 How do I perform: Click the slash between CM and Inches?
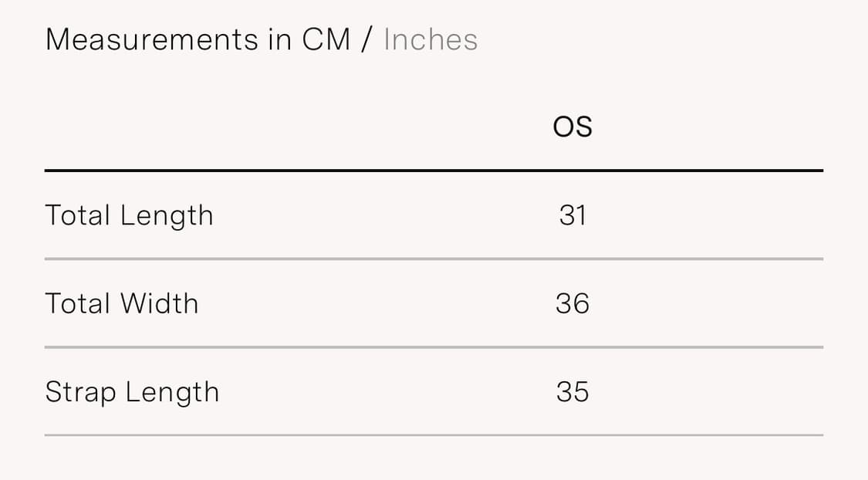coord(366,40)
